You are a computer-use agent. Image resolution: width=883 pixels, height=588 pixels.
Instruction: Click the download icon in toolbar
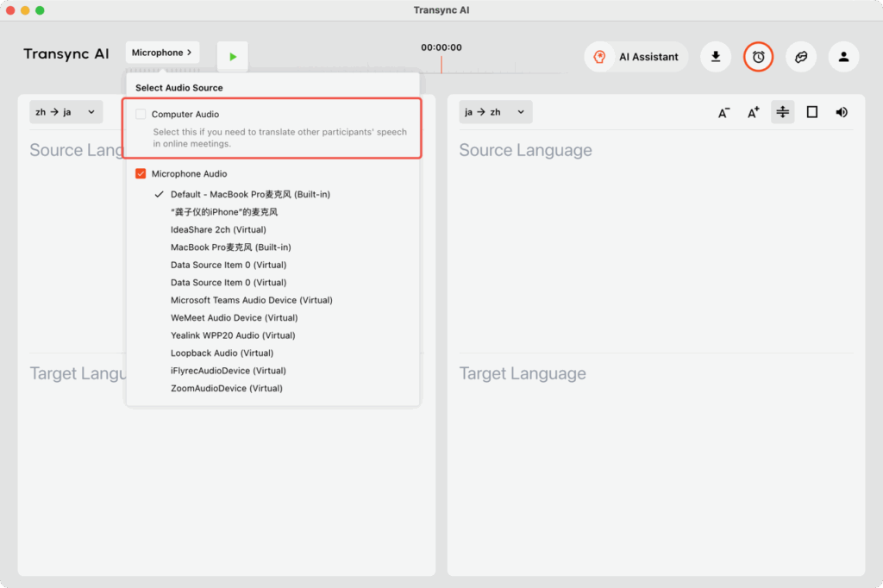(x=716, y=57)
